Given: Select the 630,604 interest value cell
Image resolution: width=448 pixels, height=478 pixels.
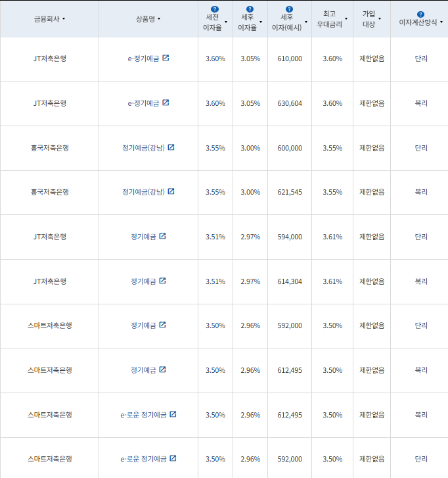Looking at the screenshot, I should (x=290, y=103).
